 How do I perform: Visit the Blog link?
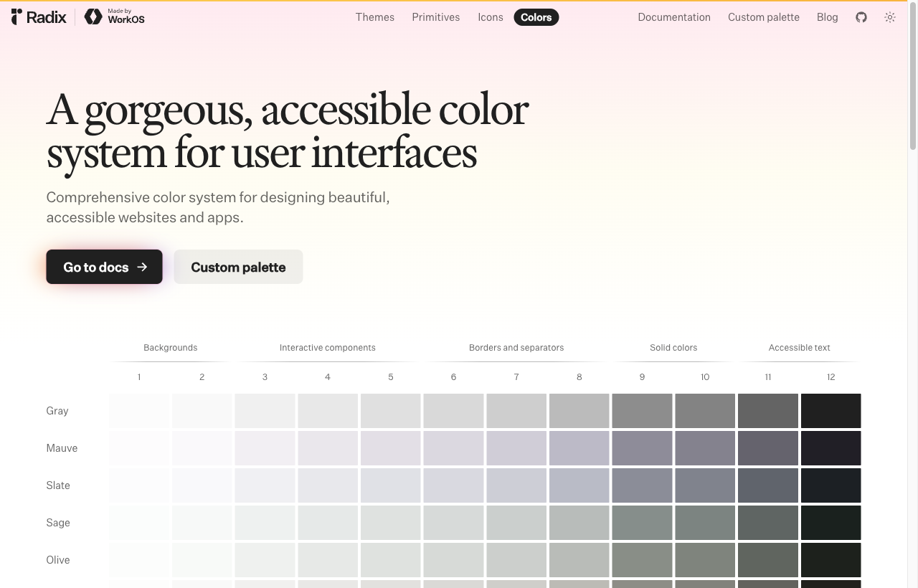827,17
